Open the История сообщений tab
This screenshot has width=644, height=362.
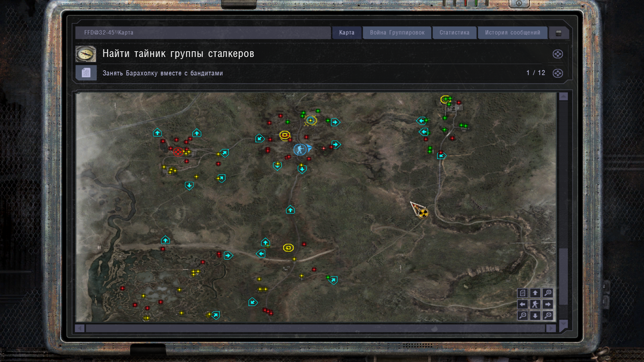[513, 33]
